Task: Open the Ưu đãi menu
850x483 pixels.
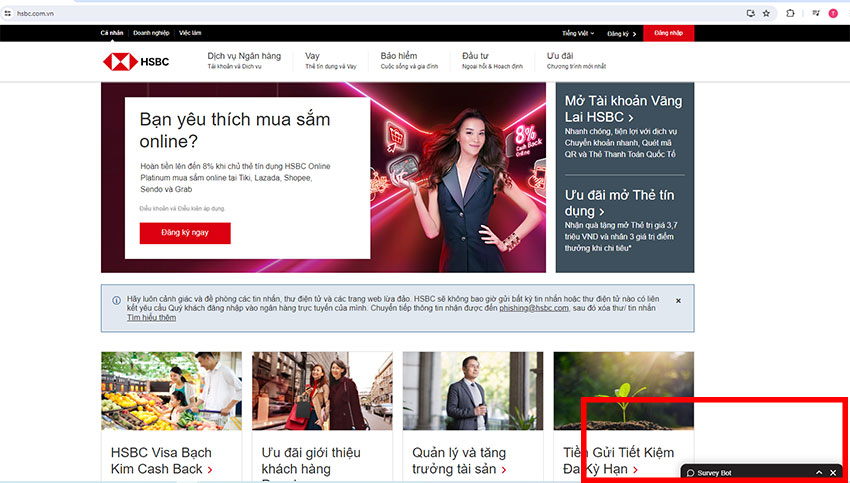Action: coord(576,61)
